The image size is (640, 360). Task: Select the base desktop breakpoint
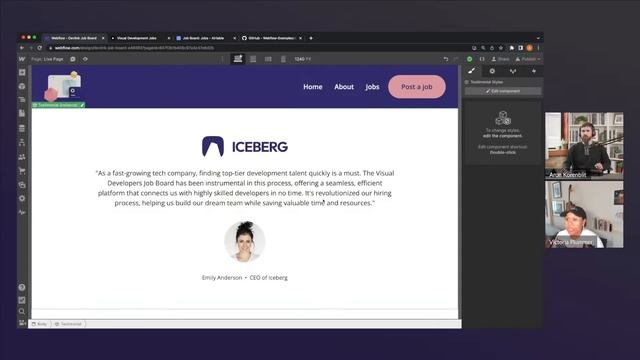pos(238,59)
